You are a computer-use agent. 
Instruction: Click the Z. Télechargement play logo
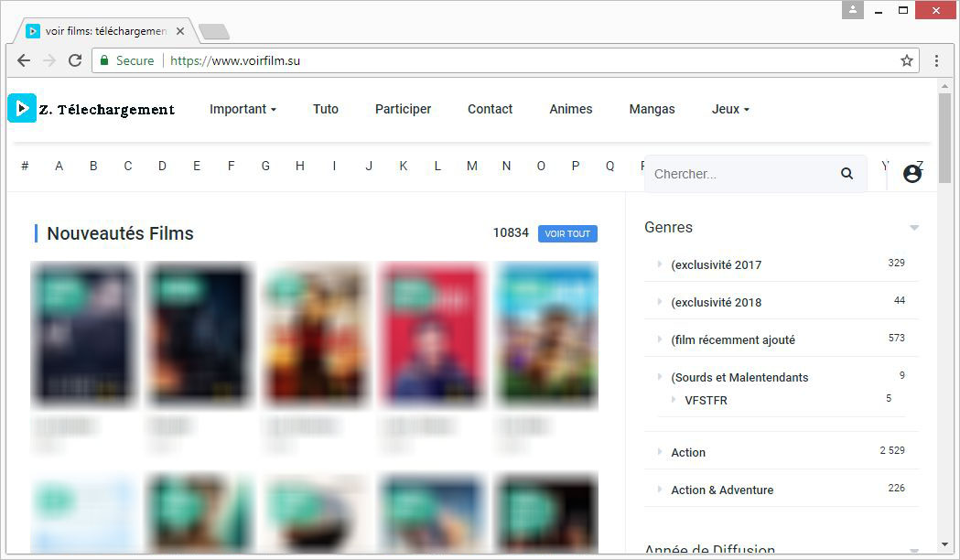click(22, 108)
